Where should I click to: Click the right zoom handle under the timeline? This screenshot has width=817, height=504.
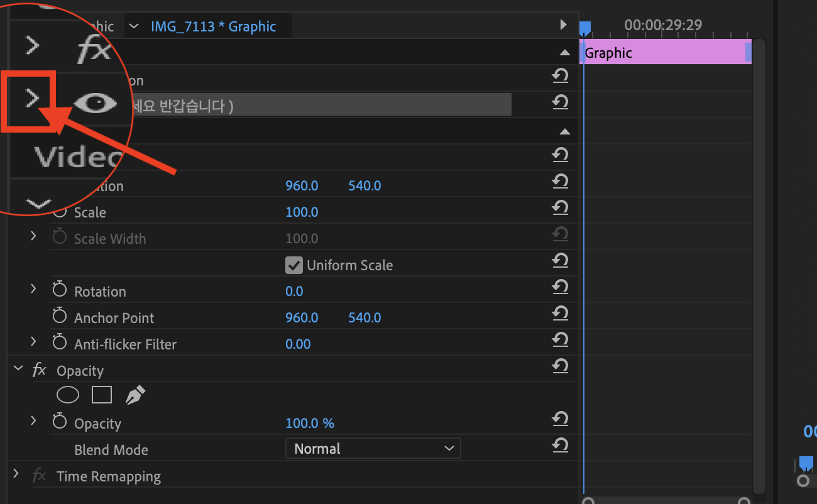point(744,500)
